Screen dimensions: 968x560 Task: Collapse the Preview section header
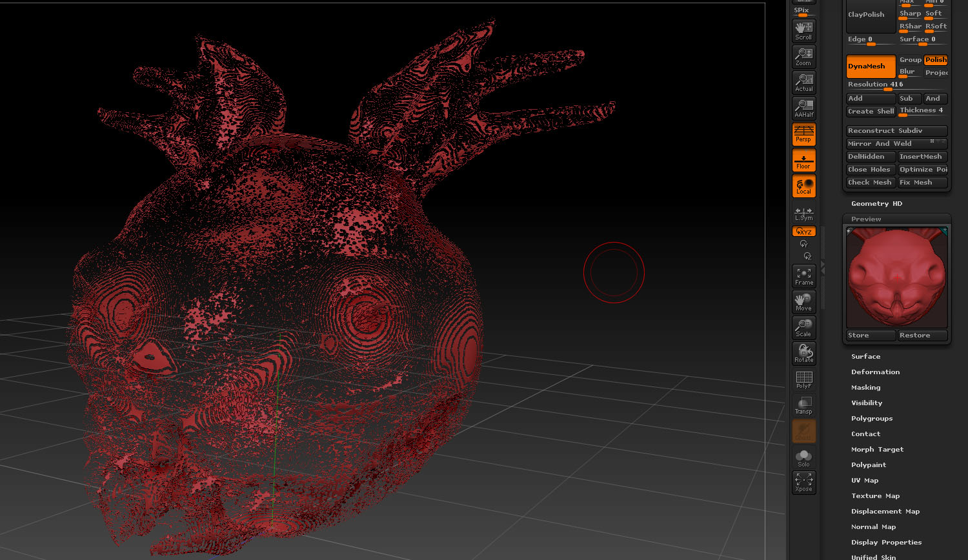pos(866,219)
